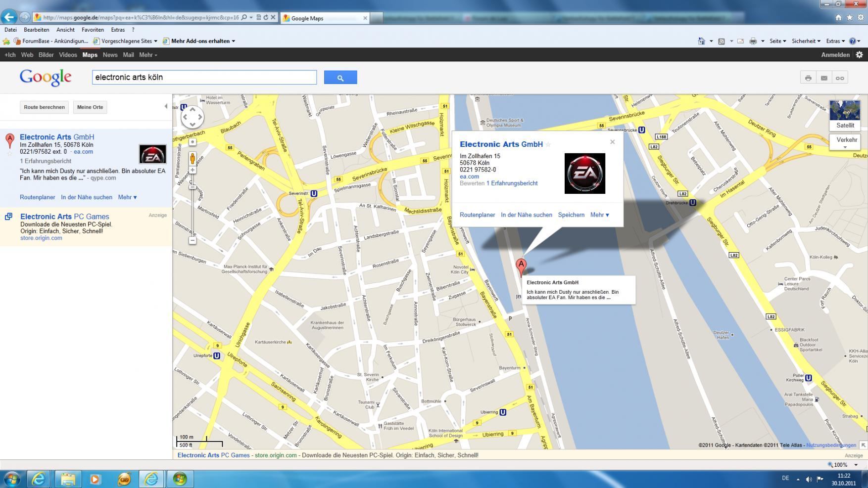This screenshot has width=868, height=488.
Task: Open Windows Explorer from taskbar
Action: pos(68,479)
